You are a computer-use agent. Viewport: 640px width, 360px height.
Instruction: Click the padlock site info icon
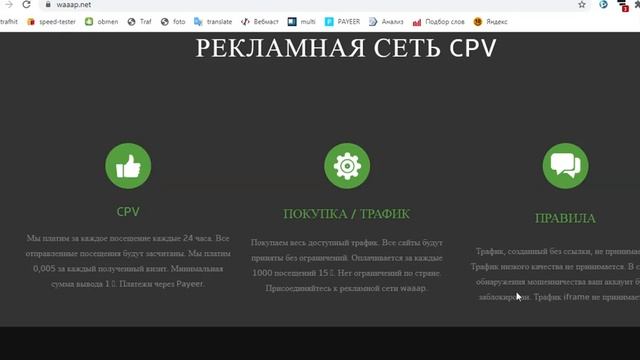point(48,4)
